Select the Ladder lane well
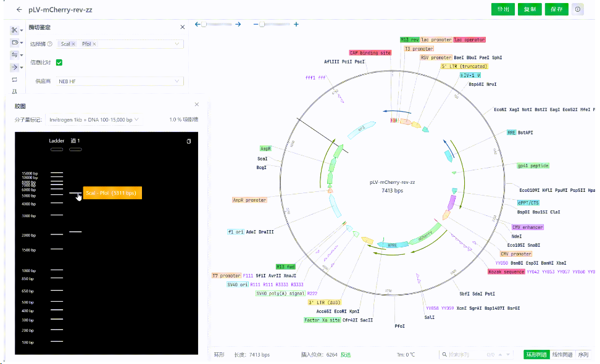600x364 pixels. (57, 149)
